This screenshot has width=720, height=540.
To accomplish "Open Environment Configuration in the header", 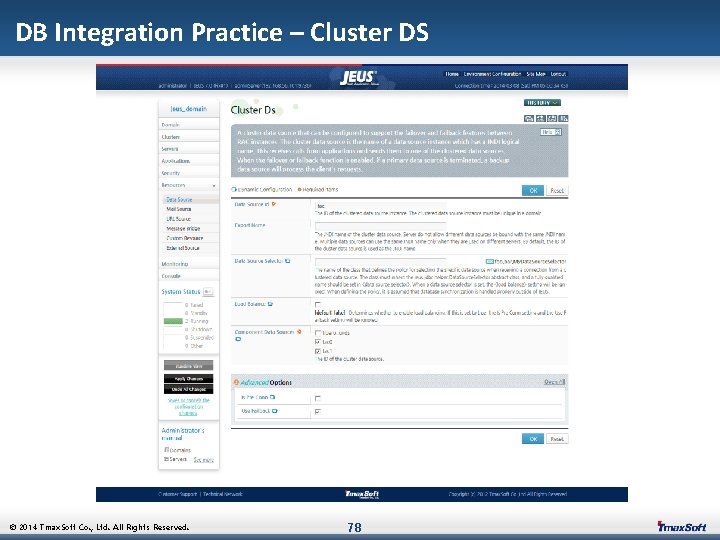I will pos(492,74).
